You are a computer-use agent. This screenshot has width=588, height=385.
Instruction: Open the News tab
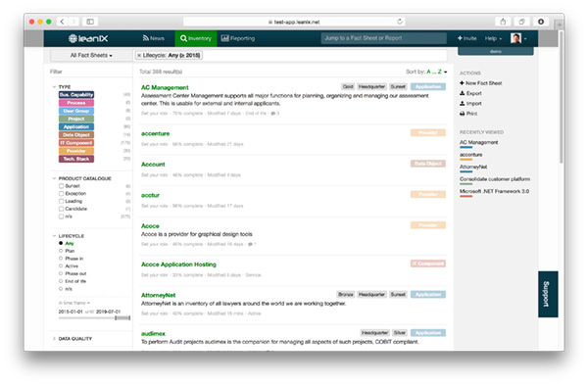tap(154, 38)
